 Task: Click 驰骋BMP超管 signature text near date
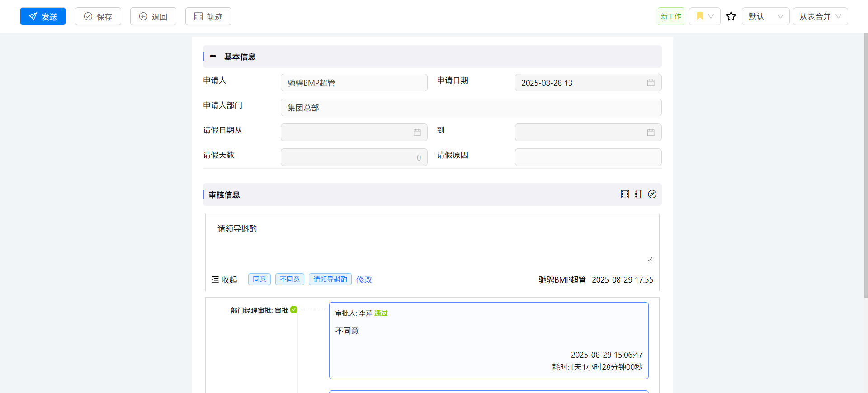click(562, 280)
